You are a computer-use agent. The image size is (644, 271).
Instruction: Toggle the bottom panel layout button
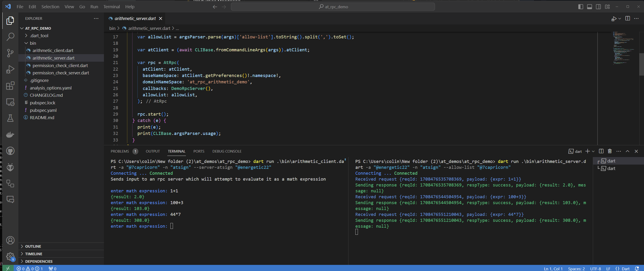589,7
